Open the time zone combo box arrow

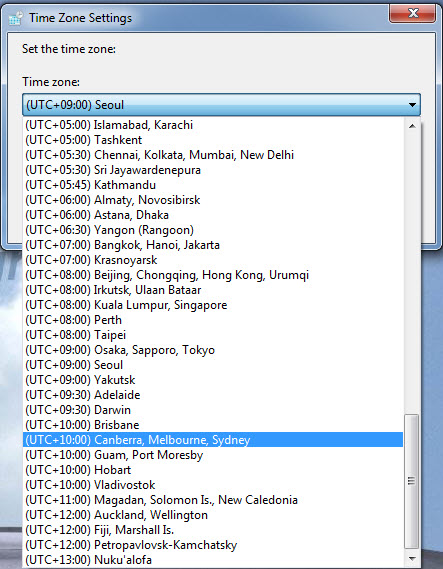[x=412, y=105]
